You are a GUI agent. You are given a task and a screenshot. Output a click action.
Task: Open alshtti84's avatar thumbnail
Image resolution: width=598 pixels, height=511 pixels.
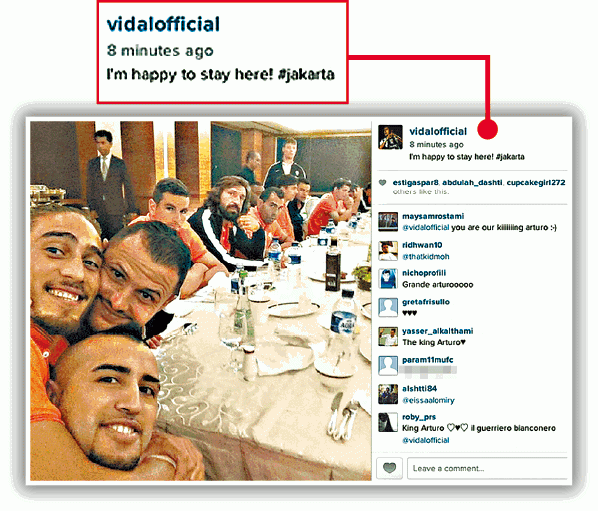coord(388,394)
